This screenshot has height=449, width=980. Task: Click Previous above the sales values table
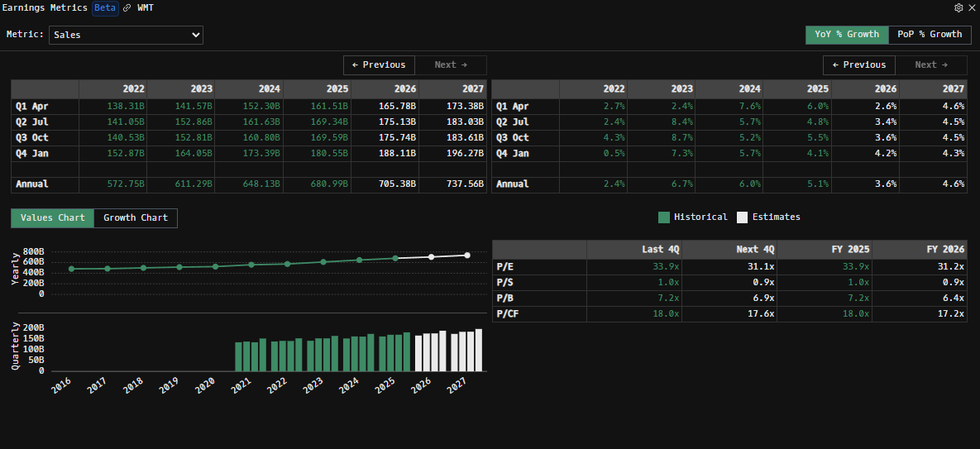coord(379,65)
